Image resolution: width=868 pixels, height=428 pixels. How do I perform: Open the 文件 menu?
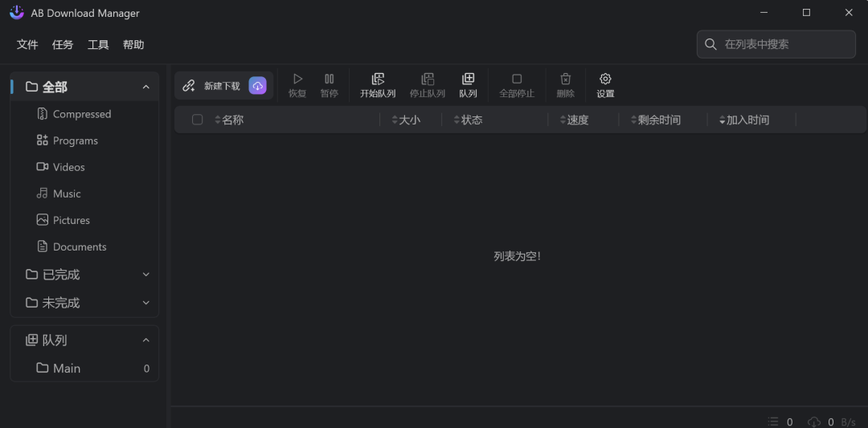(27, 45)
